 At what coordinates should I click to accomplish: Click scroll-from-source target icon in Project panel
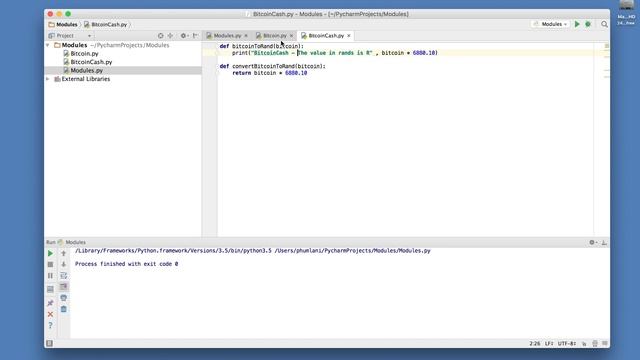tap(160, 36)
